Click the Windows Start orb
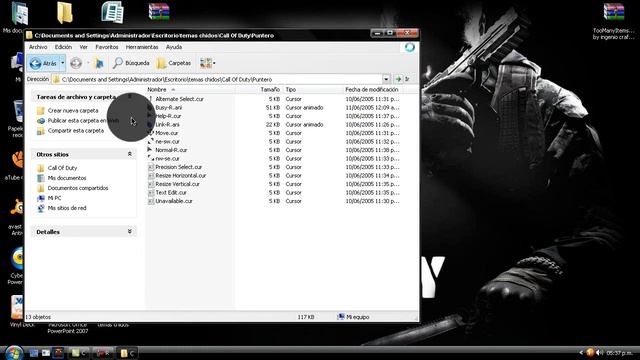The height and width of the screenshot is (360, 640). 13,352
